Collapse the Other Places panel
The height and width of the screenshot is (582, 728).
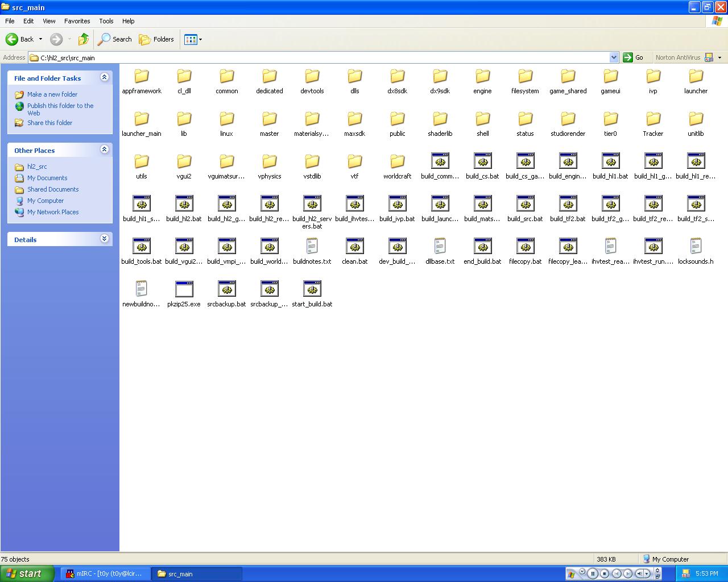[104, 149]
